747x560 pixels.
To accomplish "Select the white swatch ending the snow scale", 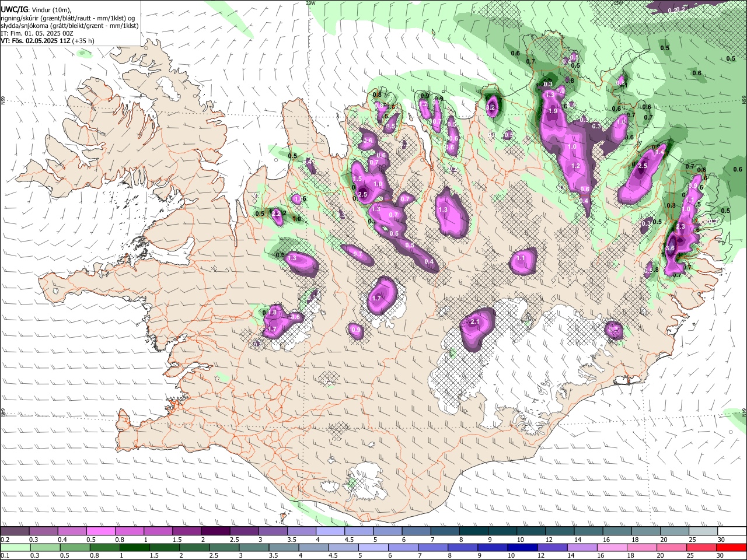I will click(x=732, y=531).
